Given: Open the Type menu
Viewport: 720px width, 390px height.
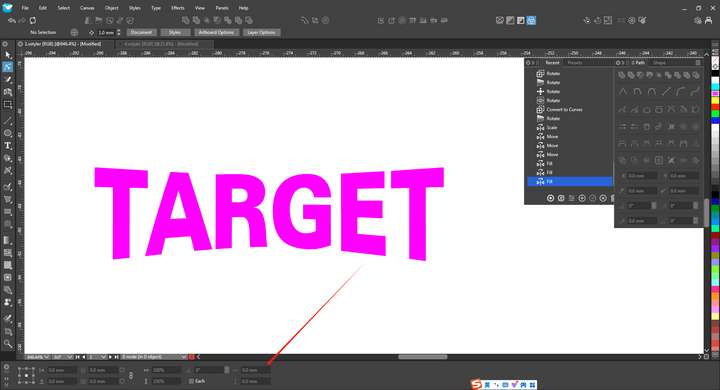Looking at the screenshot, I should click(156, 8).
